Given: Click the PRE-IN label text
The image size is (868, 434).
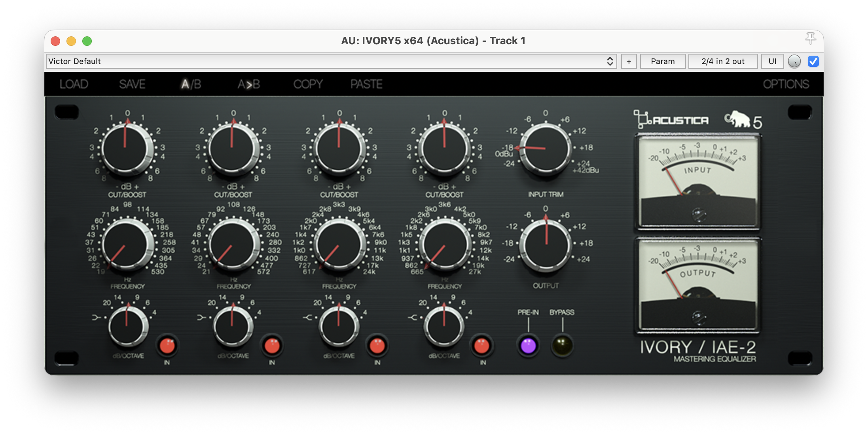Looking at the screenshot, I should pos(528,312).
